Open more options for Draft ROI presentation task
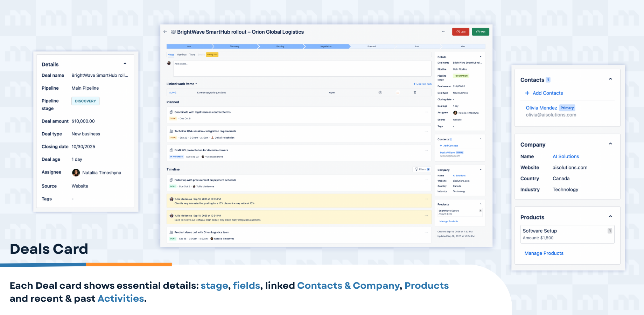The image size is (644, 315). [x=426, y=150]
